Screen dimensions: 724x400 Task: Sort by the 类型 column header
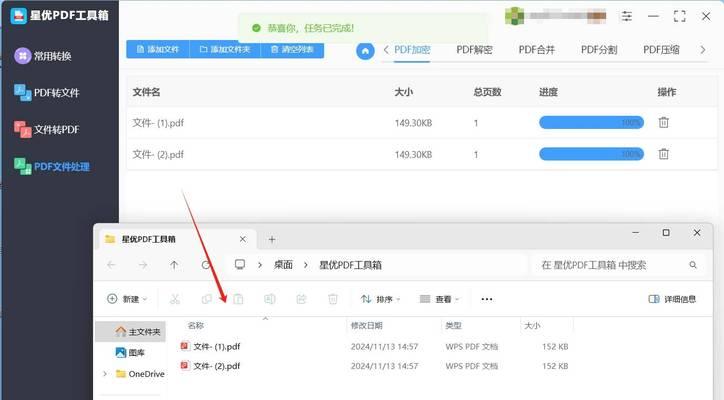453,326
